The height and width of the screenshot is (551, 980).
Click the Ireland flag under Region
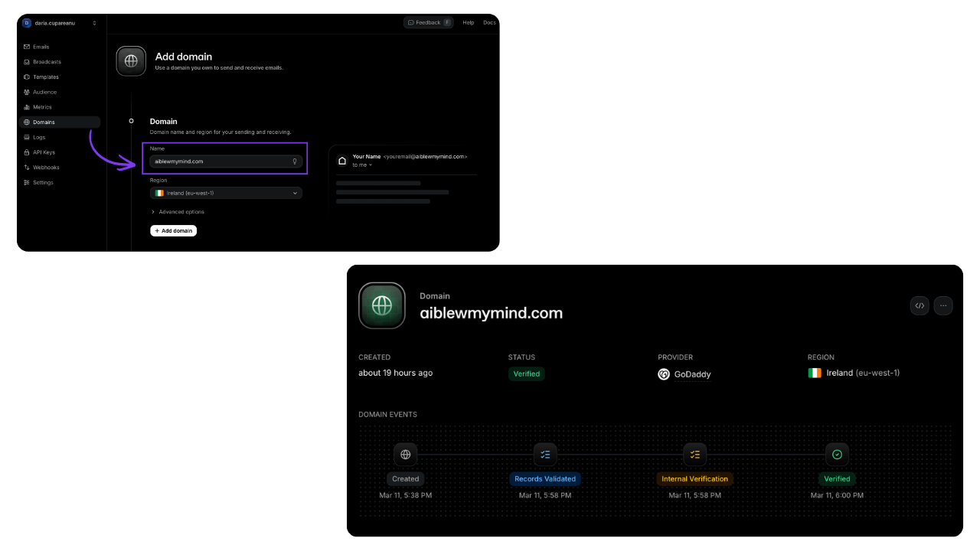(815, 373)
